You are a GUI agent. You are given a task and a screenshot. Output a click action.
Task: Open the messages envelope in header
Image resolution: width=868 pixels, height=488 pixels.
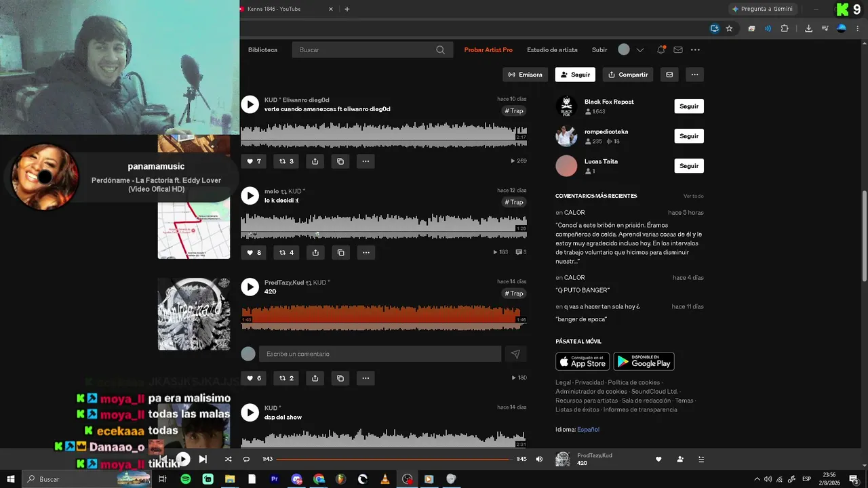click(x=677, y=49)
